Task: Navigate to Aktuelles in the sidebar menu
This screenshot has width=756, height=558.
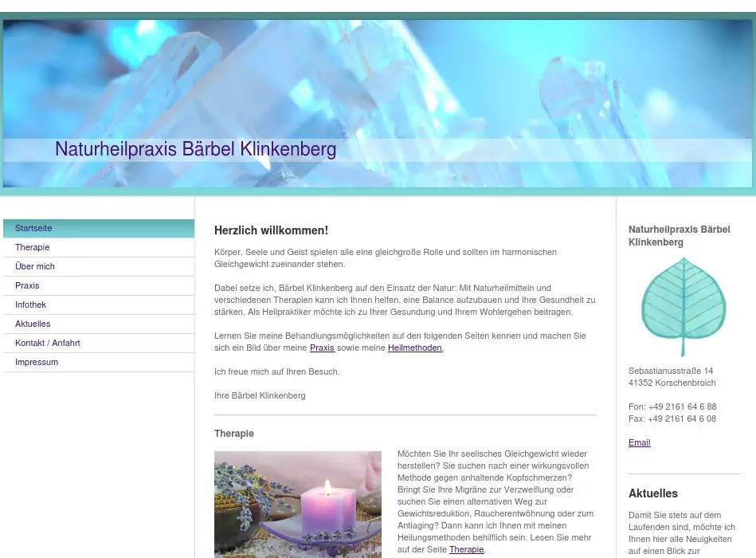Action: point(33,324)
